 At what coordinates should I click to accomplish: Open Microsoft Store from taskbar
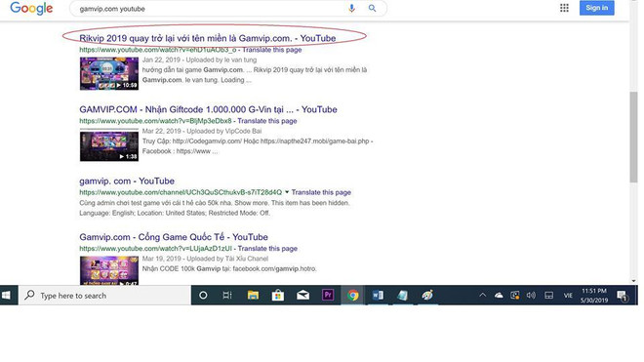click(278, 295)
